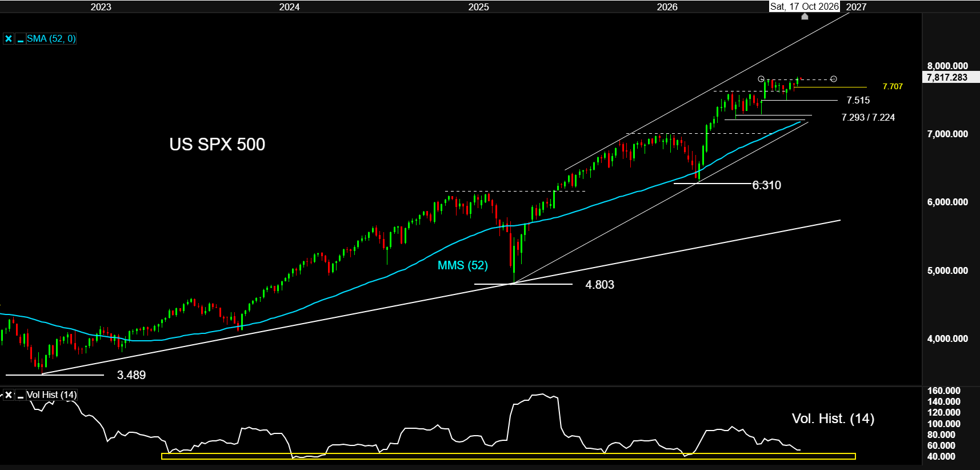Click the 2026 label on the time axis
This screenshot has height=470, width=980.
click(x=667, y=7)
